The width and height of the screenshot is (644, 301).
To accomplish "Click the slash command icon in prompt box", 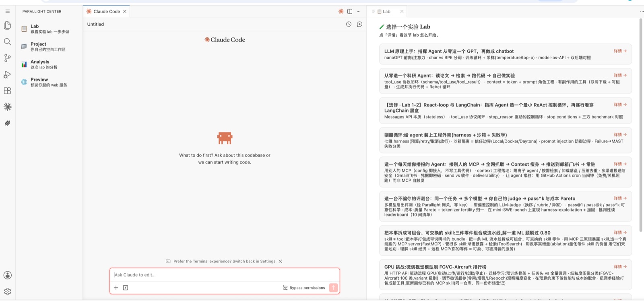I will [126, 288].
